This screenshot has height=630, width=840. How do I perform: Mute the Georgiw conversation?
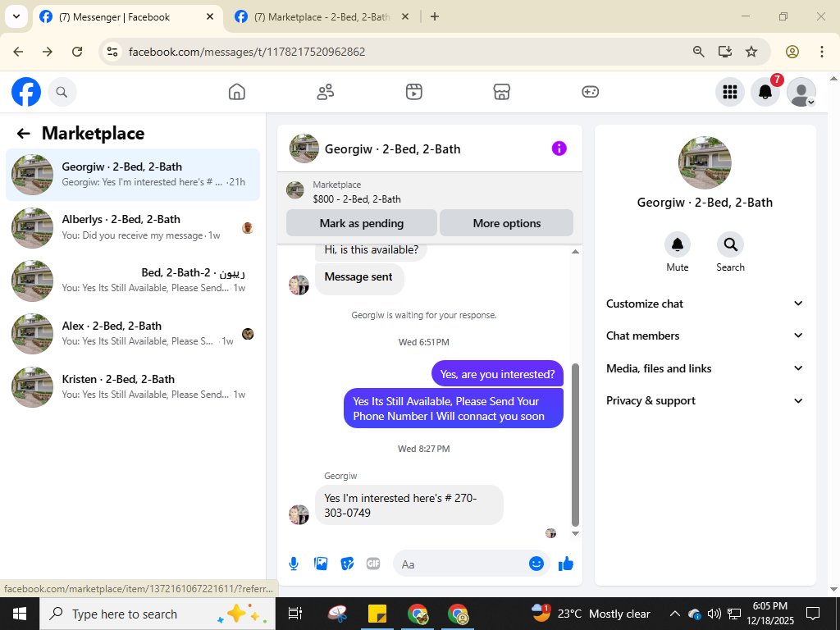click(x=677, y=244)
